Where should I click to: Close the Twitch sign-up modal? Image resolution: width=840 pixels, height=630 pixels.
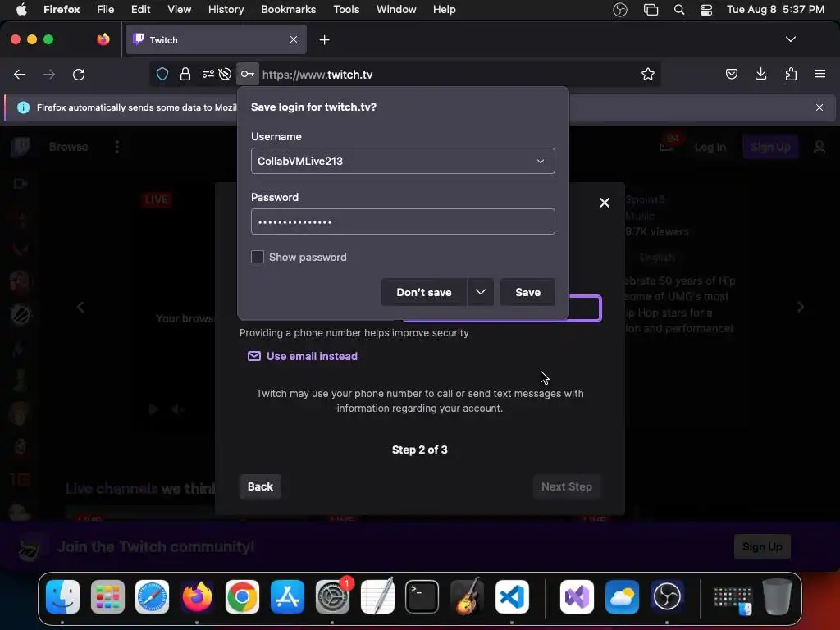coord(605,203)
